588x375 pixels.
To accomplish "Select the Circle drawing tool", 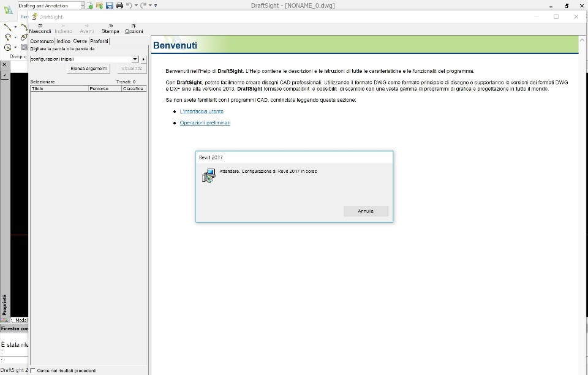I will pyautogui.click(x=7, y=47).
